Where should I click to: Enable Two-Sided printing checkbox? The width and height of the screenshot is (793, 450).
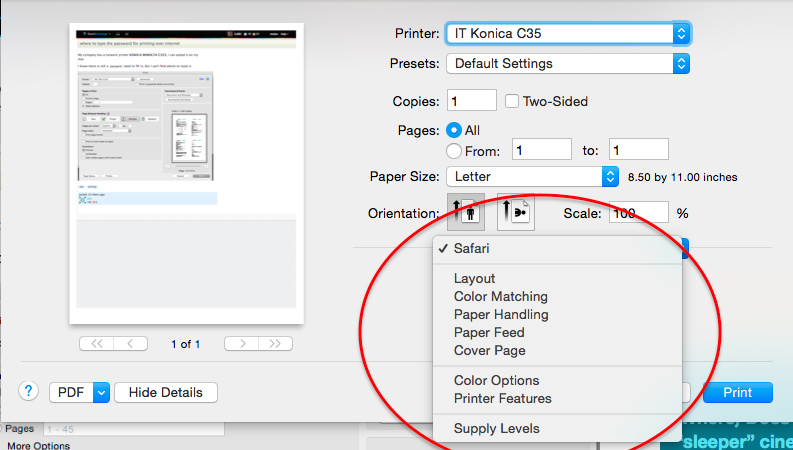pyautogui.click(x=513, y=102)
